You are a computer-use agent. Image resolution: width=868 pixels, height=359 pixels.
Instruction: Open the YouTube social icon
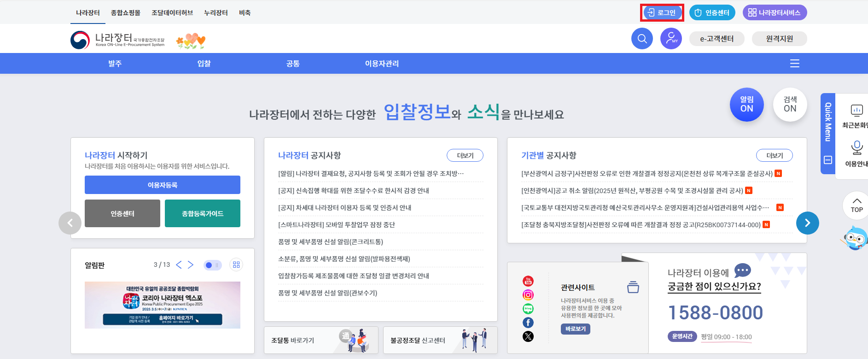[528, 281]
